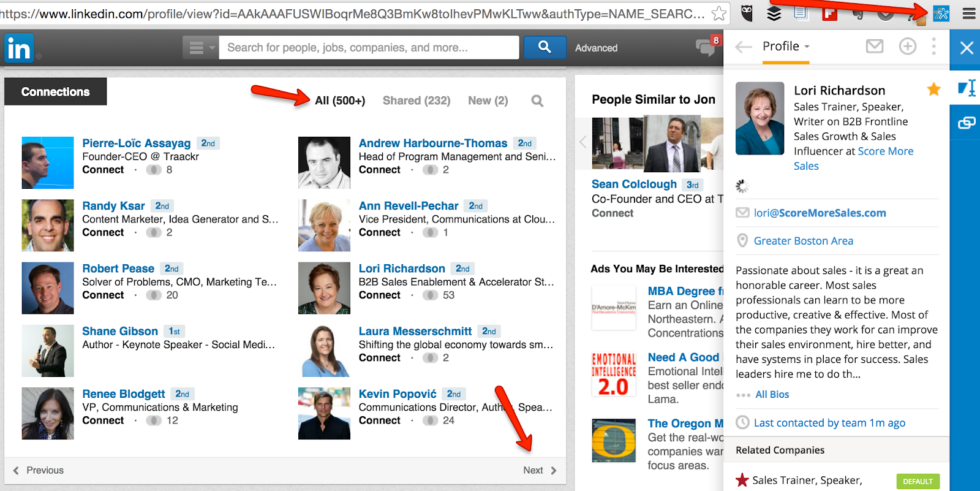Send a message using the sidebar envelope icon
Image resolution: width=980 pixels, height=491 pixels.
(875, 46)
